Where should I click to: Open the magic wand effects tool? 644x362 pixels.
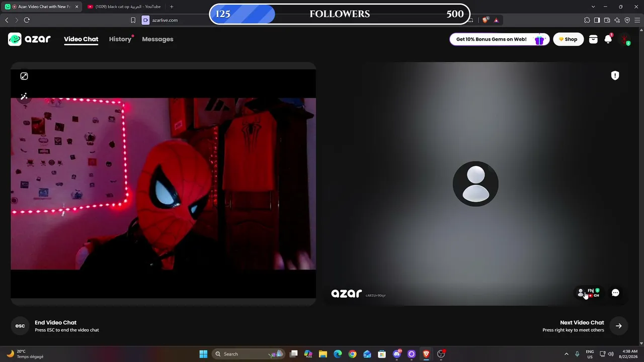pos(24,97)
